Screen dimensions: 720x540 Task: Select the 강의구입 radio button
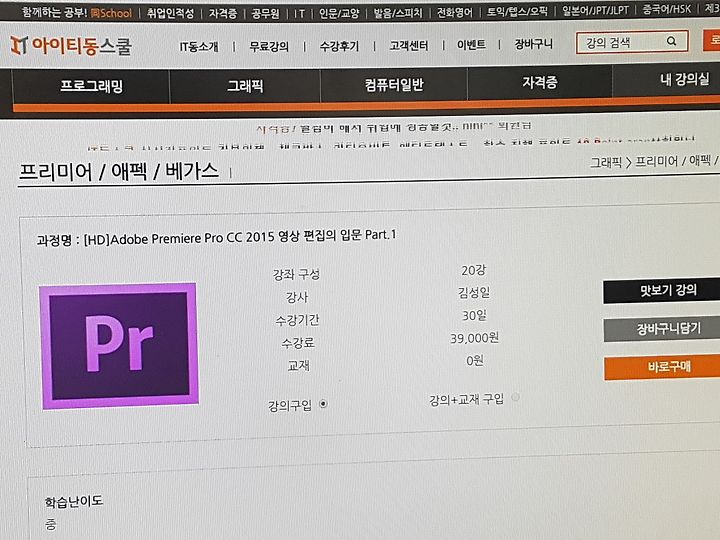(x=323, y=404)
